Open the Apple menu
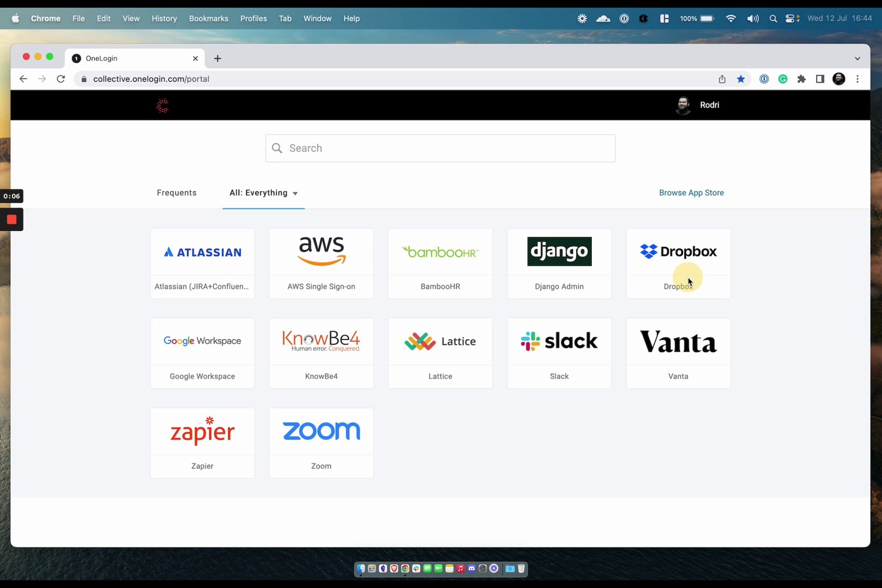 click(x=15, y=19)
